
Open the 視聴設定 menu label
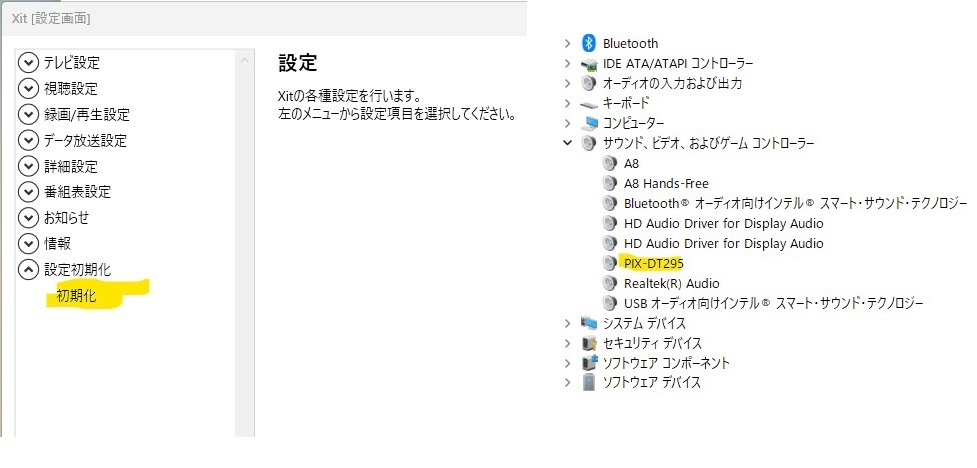pos(70,89)
